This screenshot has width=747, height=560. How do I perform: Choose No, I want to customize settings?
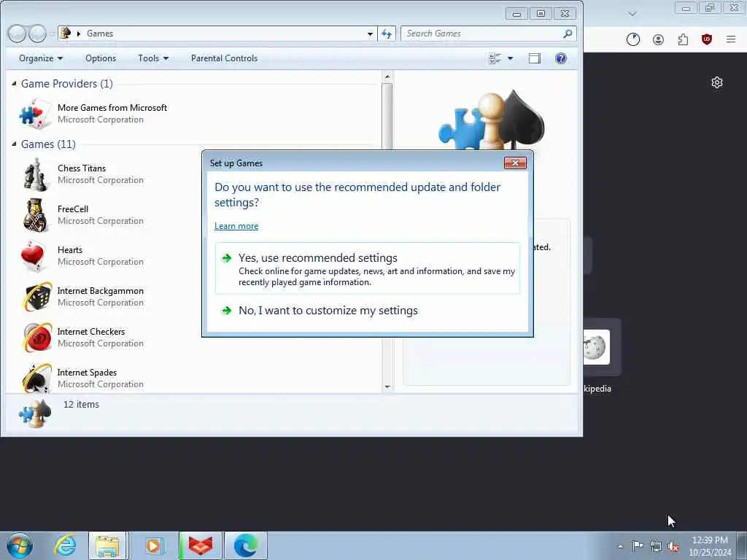click(368, 311)
